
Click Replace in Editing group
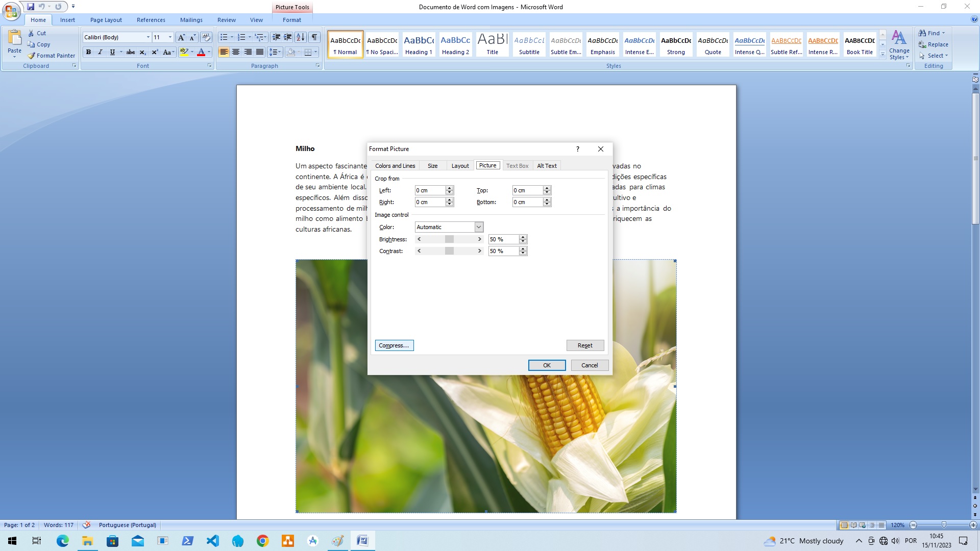pyautogui.click(x=933, y=44)
